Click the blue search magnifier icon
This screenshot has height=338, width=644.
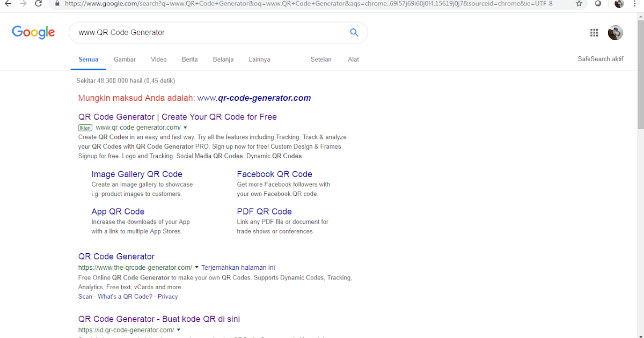click(x=354, y=32)
